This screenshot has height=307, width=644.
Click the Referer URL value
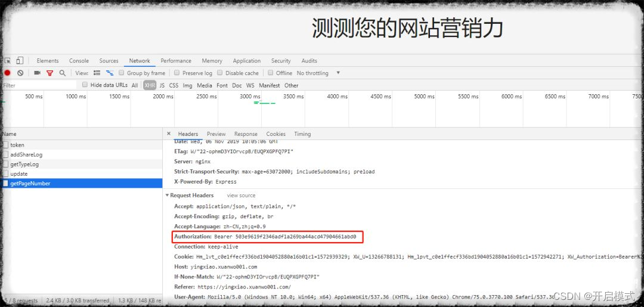click(x=244, y=287)
